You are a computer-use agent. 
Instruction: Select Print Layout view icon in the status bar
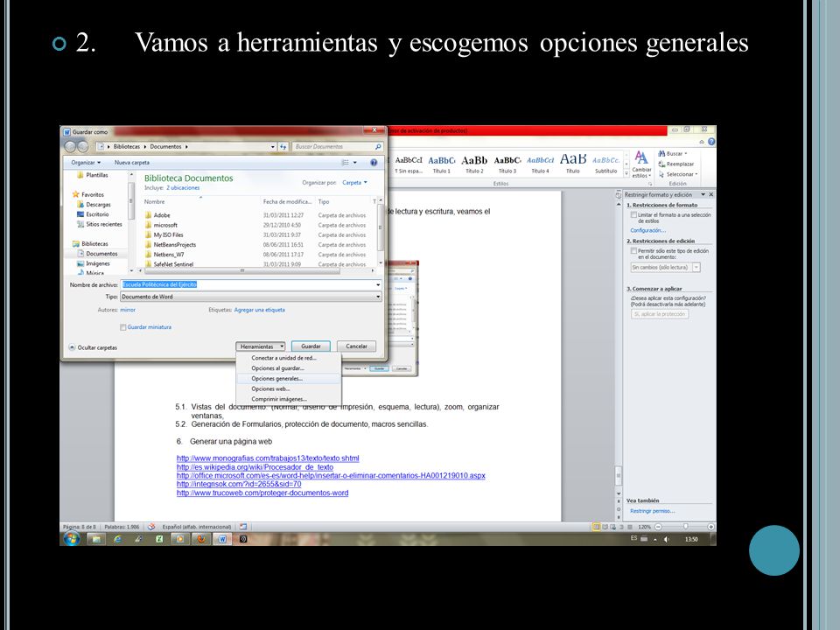[596, 527]
